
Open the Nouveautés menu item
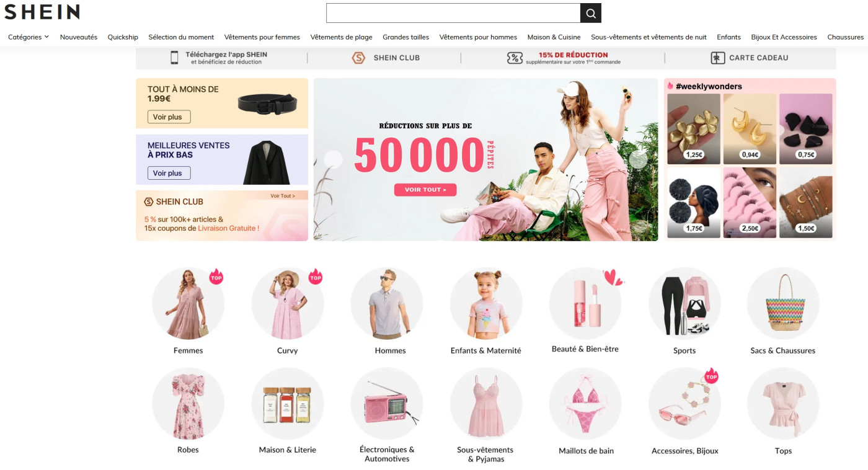[x=77, y=37]
